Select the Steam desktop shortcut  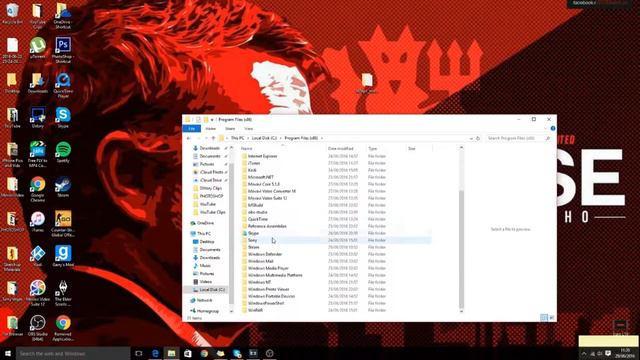pos(63,187)
